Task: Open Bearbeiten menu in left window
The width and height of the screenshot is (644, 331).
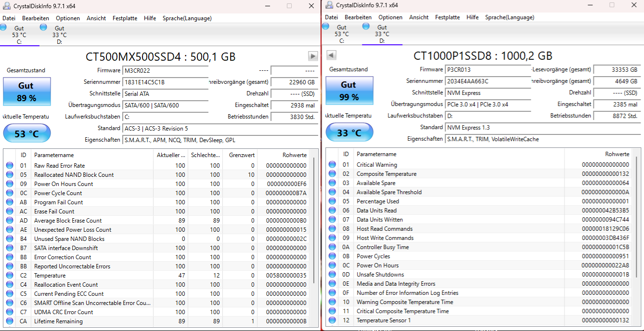Action: pyautogui.click(x=36, y=18)
